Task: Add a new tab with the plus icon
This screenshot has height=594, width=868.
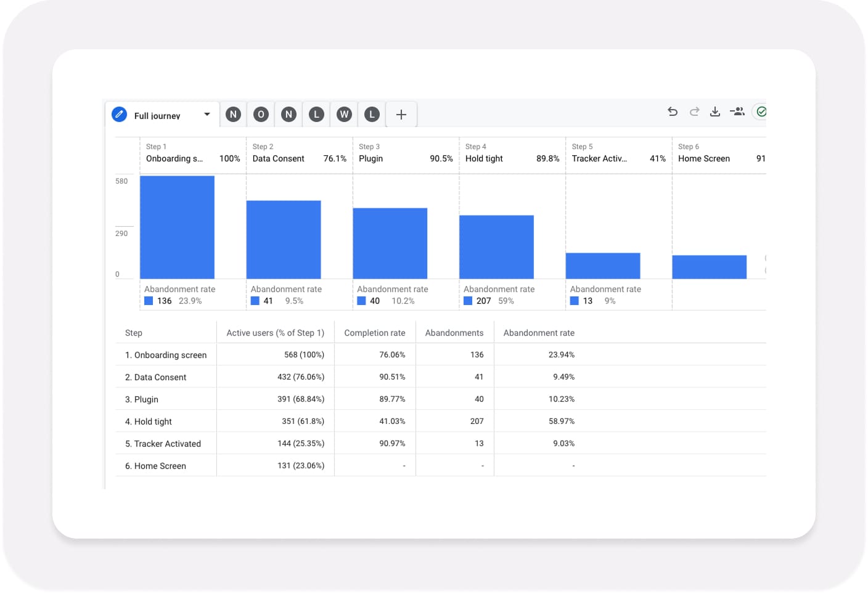Action: click(401, 115)
